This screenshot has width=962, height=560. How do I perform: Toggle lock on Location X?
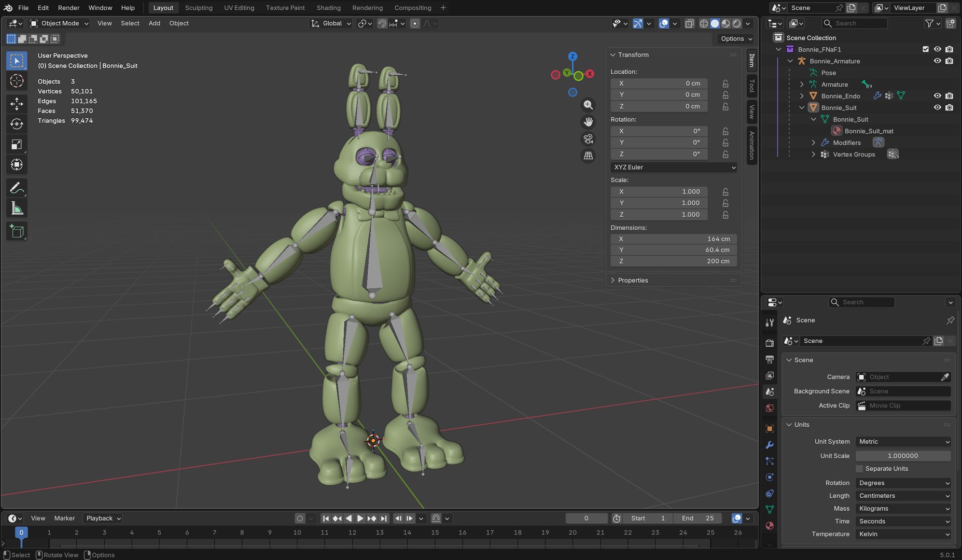[x=726, y=83]
